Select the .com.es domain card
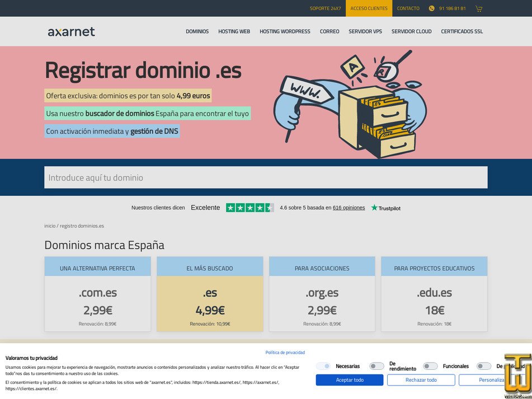 coord(98,294)
